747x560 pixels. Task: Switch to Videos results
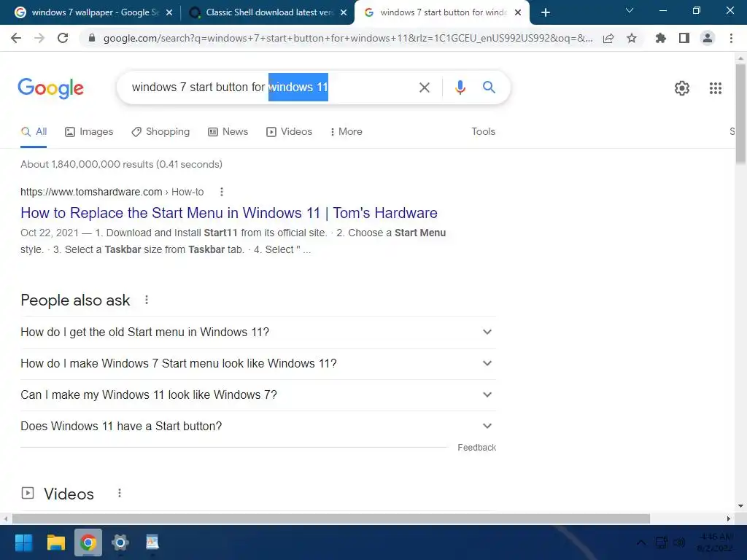pos(289,132)
